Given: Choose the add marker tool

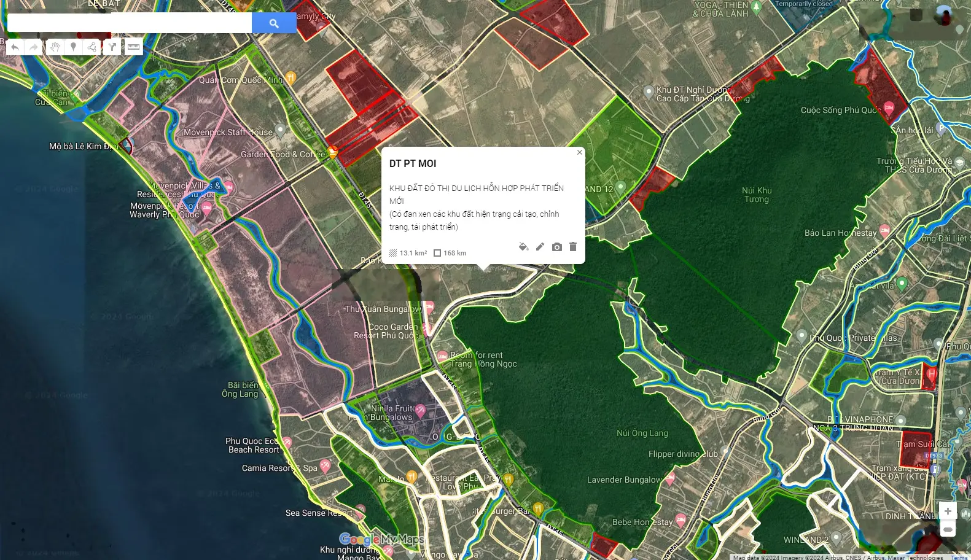Looking at the screenshot, I should [73, 47].
